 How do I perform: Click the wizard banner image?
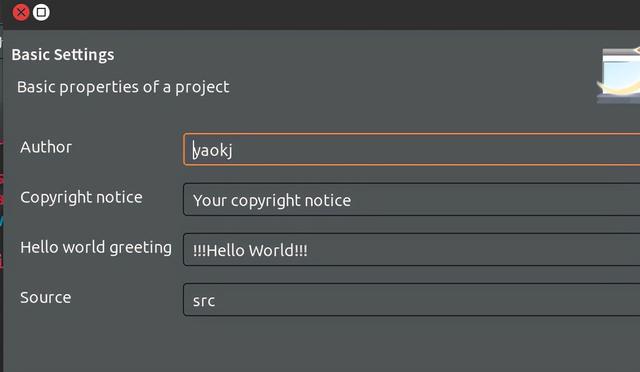click(619, 76)
